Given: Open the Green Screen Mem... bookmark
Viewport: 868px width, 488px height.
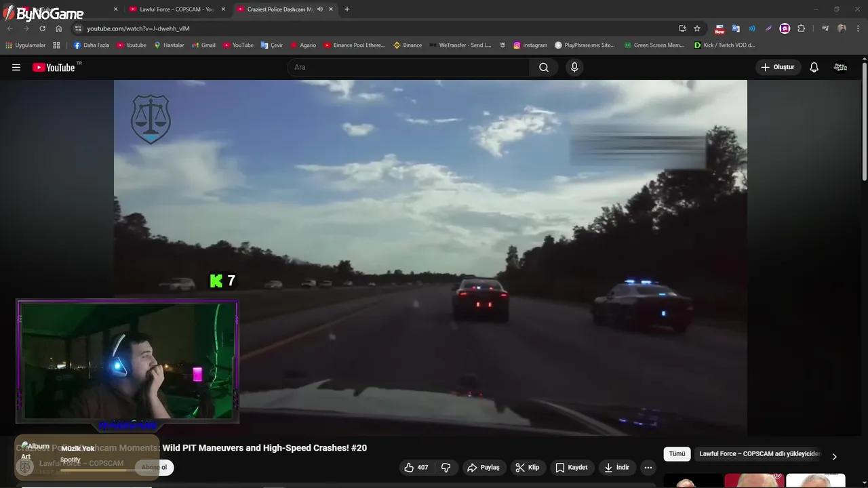Looking at the screenshot, I should click(654, 45).
